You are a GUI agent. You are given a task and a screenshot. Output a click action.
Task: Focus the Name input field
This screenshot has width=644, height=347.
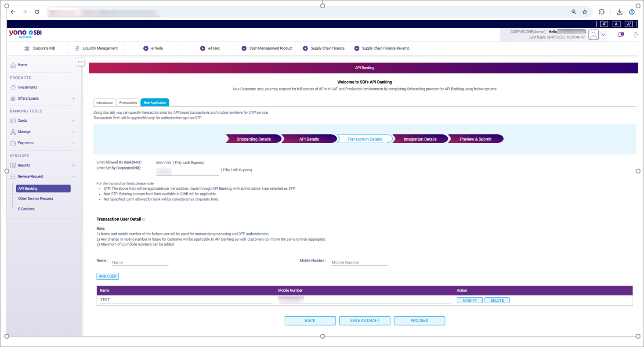140,262
